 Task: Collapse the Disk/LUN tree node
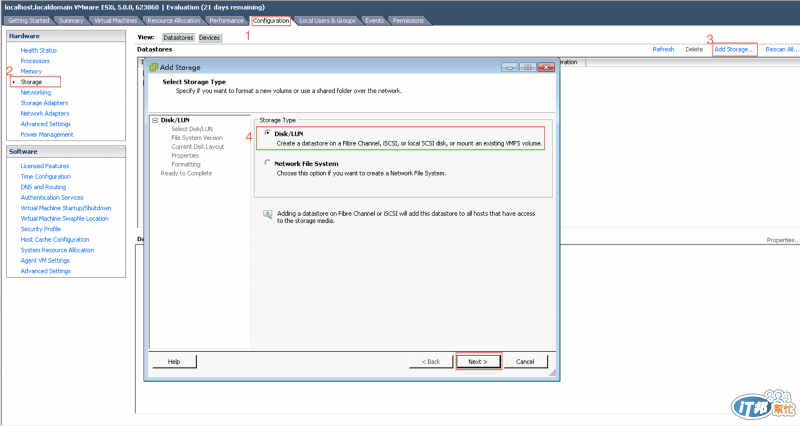(155, 120)
